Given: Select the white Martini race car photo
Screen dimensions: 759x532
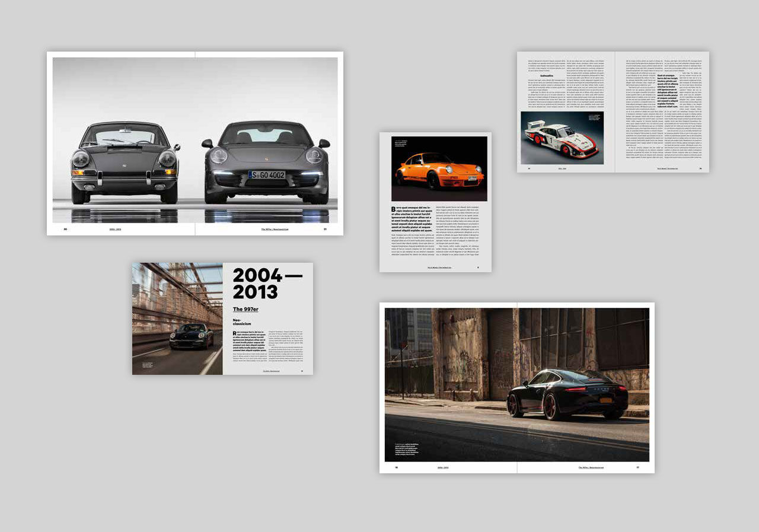Looking at the screenshot, I should tap(562, 138).
